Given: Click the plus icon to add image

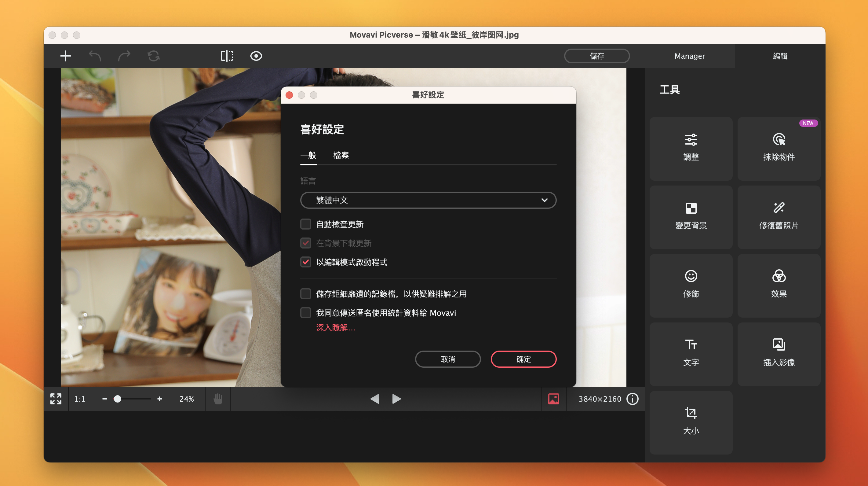Looking at the screenshot, I should tap(65, 56).
